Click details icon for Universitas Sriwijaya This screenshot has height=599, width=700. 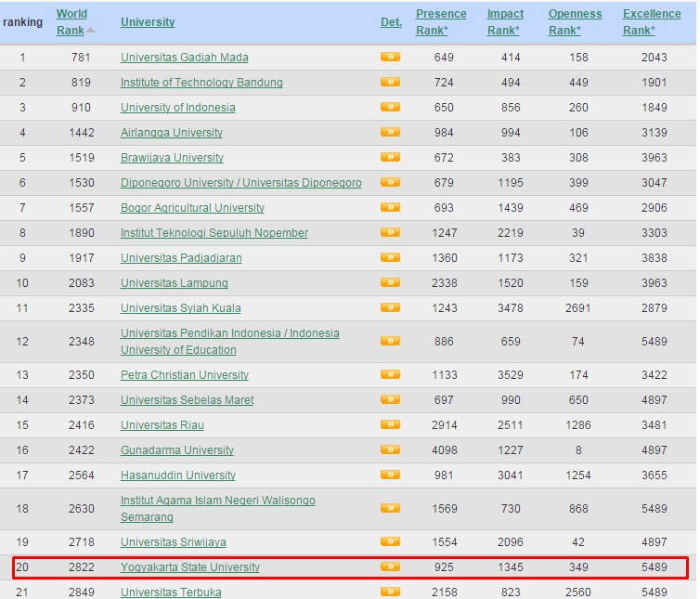pos(390,542)
